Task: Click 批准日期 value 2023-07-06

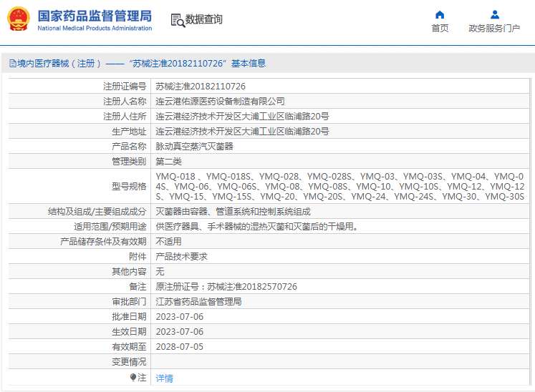Action: point(180,317)
